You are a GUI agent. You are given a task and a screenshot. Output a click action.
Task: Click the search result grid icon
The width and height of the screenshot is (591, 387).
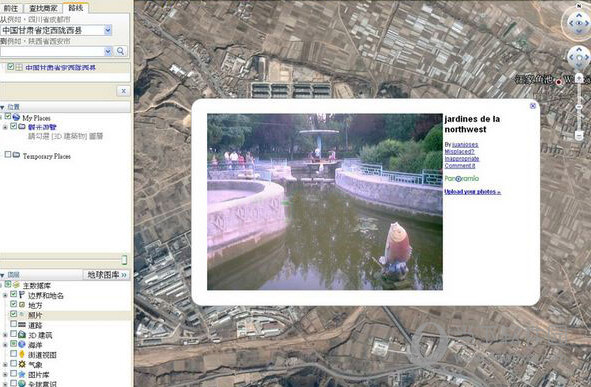point(19,67)
